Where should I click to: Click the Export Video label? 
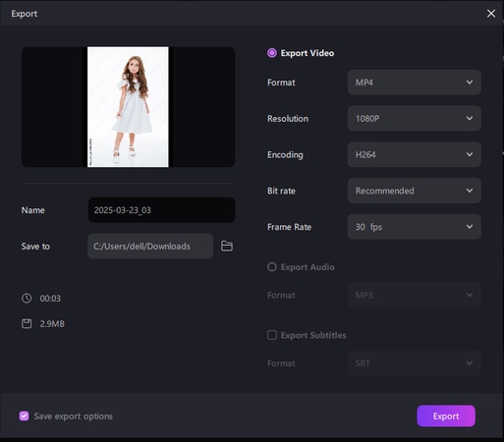point(308,53)
